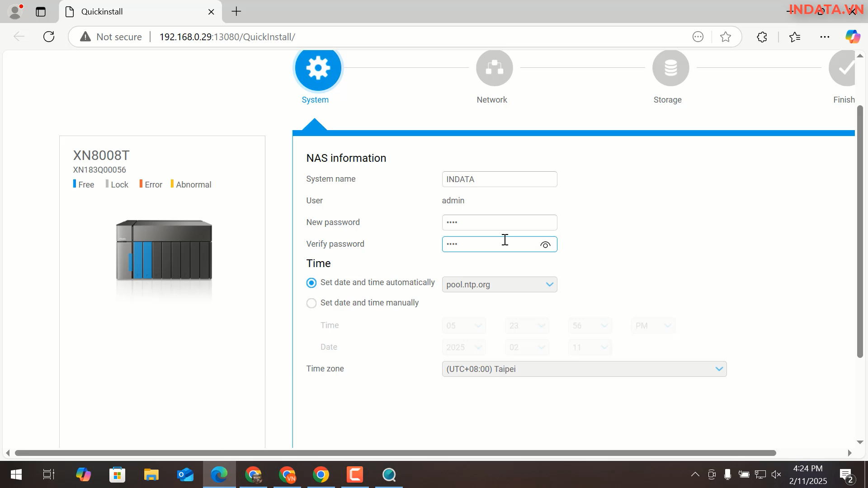Click the Not secure warning indicator

[111, 37]
